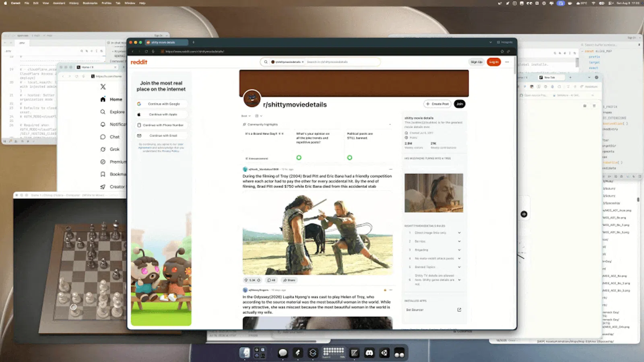This screenshot has height=362, width=644.
Task: Open the browser tab list chevron
Action: [x=491, y=42]
